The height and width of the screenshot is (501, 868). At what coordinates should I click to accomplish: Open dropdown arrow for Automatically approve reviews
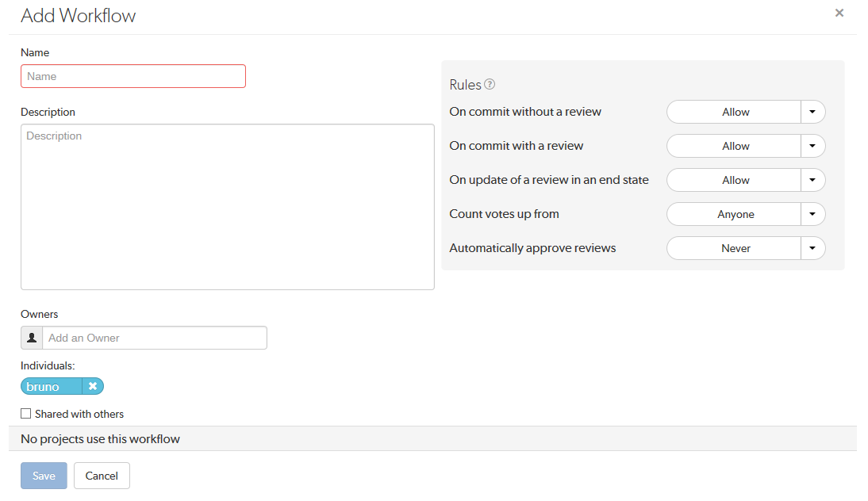tap(812, 248)
